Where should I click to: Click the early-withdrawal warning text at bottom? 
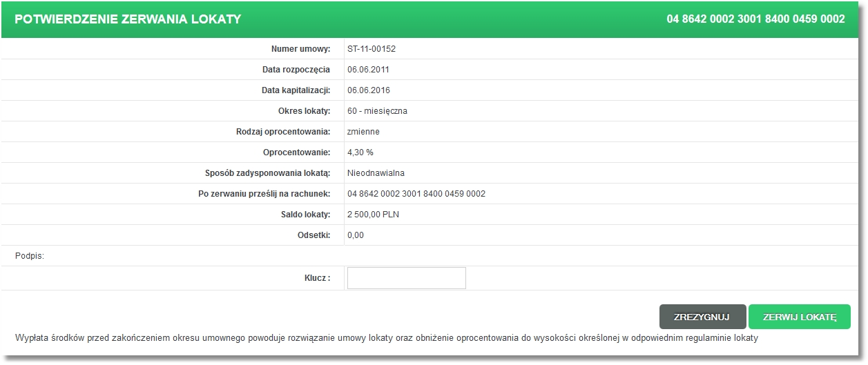386,338
